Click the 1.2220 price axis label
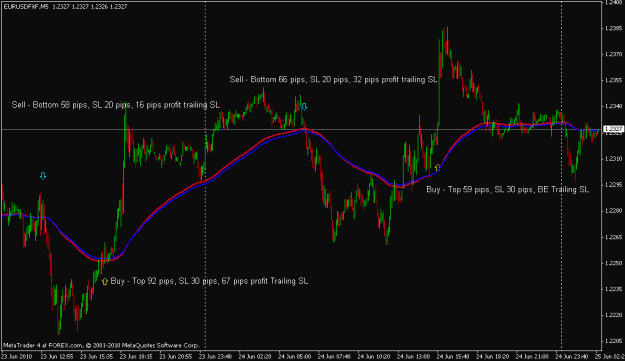The image size is (625, 361). [x=614, y=315]
